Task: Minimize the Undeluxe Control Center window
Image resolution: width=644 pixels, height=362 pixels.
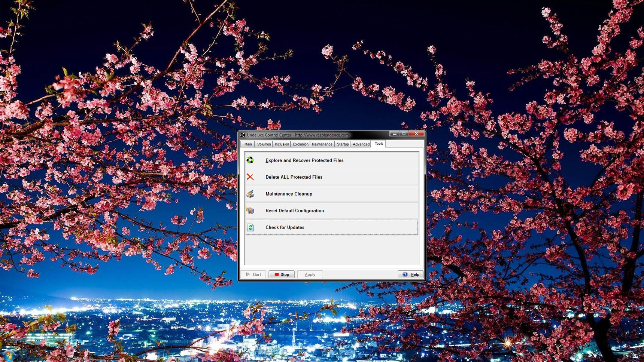Action: click(395, 134)
